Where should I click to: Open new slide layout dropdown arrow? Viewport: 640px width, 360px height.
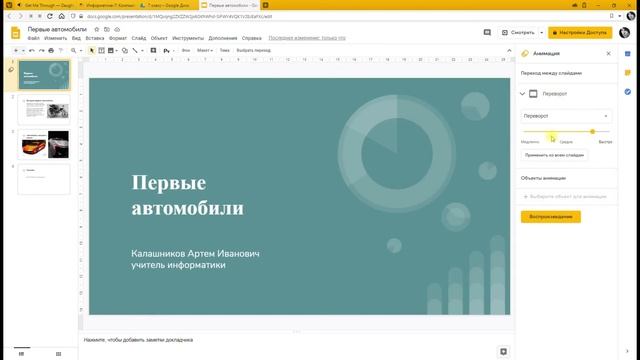pos(23,51)
